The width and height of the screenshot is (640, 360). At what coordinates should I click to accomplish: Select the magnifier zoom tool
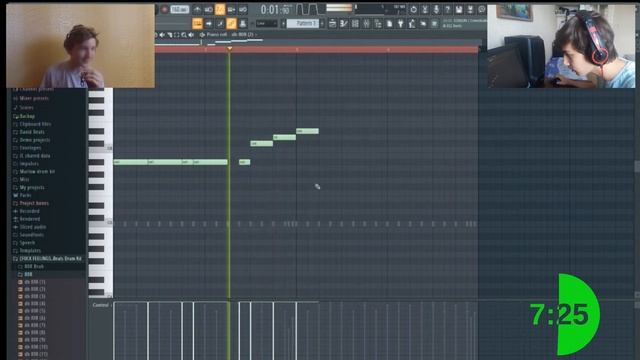coord(184,35)
